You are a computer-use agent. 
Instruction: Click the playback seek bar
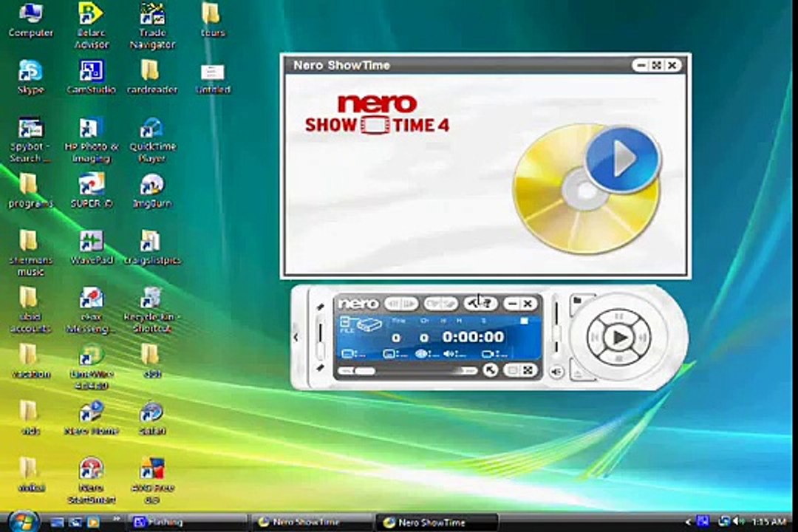[x=407, y=371]
